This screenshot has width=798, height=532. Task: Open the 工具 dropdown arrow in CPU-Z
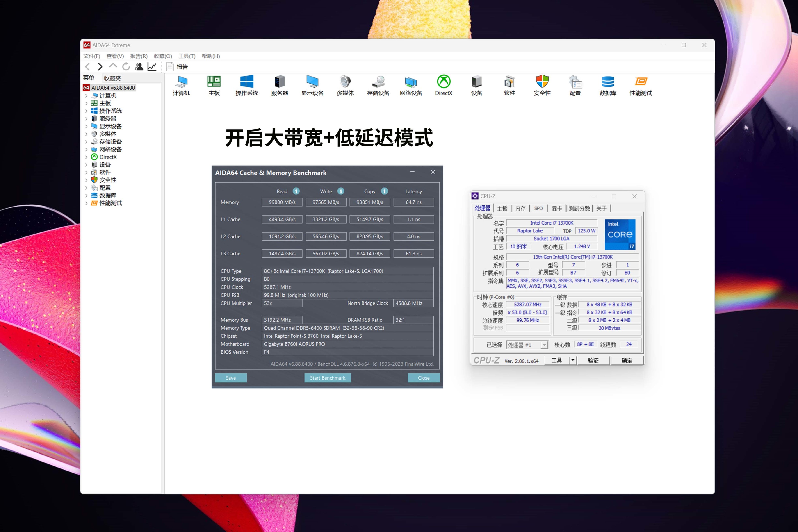click(573, 360)
